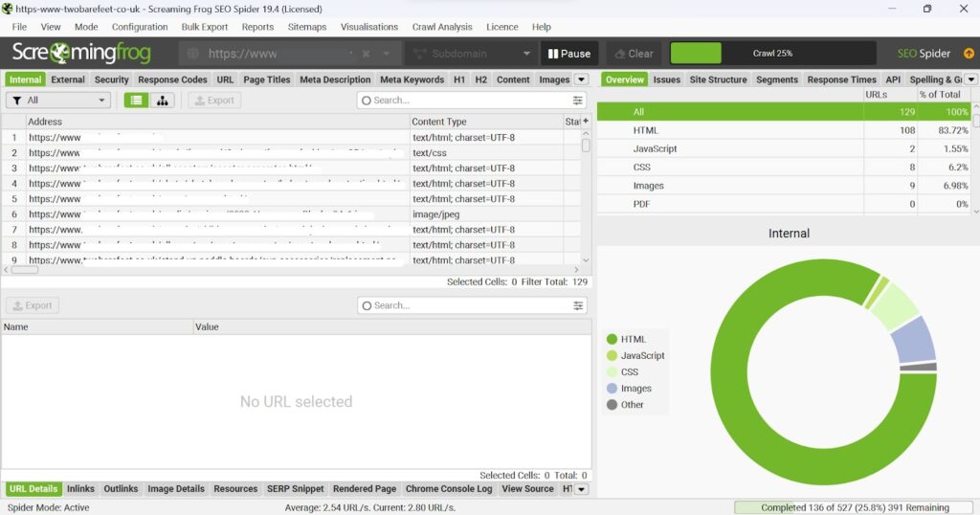Expand more right-panel tabs overflow arrow
The image size is (980, 515).
pos(970,79)
